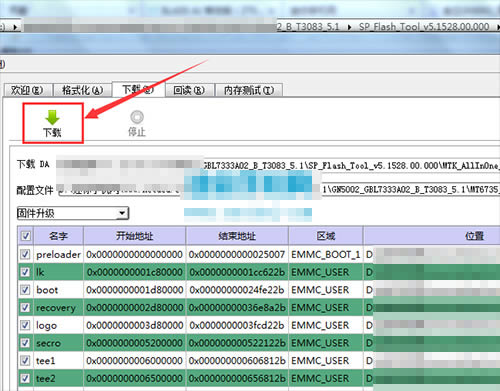Image resolution: width=500 pixels, height=391 pixels.
Task: Click the grey stop (停止) icon
Action: 137,117
